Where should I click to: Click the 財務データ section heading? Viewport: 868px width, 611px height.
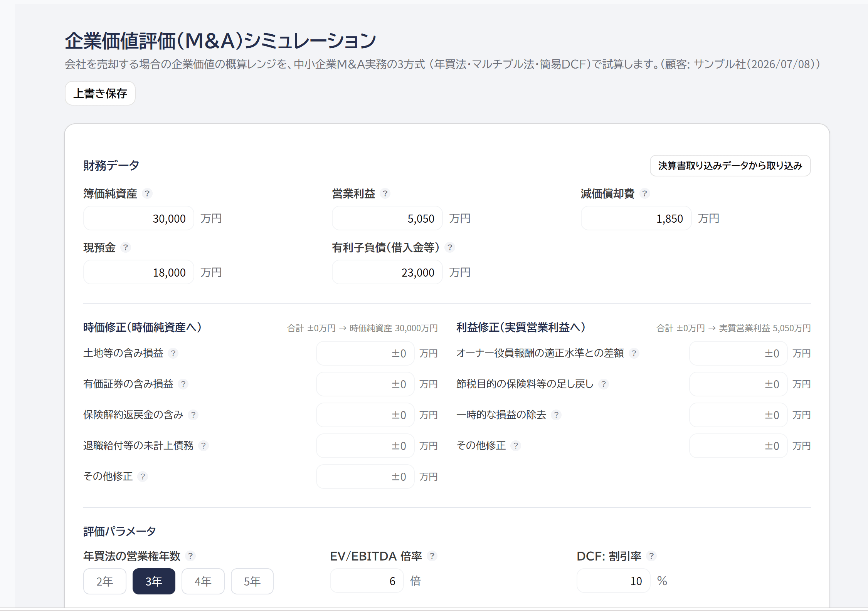[111, 166]
